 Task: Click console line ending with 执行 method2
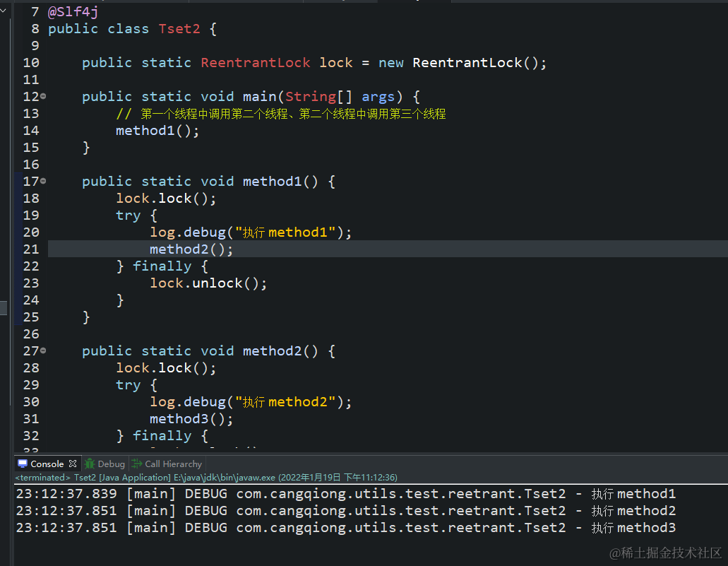point(346,511)
